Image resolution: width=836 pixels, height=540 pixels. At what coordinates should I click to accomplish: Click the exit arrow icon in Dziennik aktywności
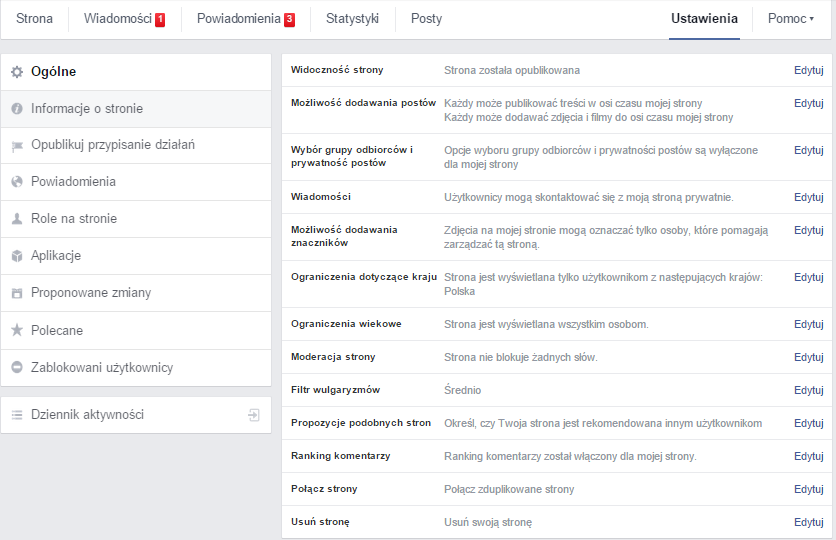click(x=254, y=415)
